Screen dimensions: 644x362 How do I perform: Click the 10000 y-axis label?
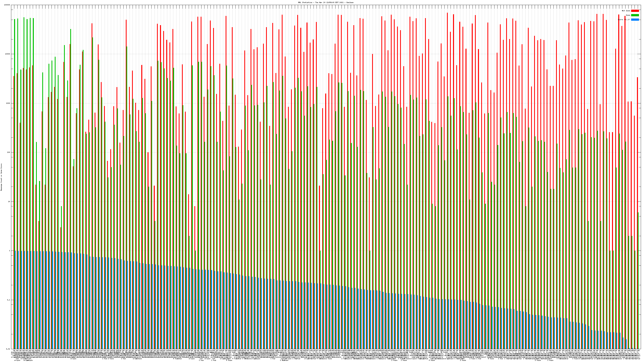[8, 54]
